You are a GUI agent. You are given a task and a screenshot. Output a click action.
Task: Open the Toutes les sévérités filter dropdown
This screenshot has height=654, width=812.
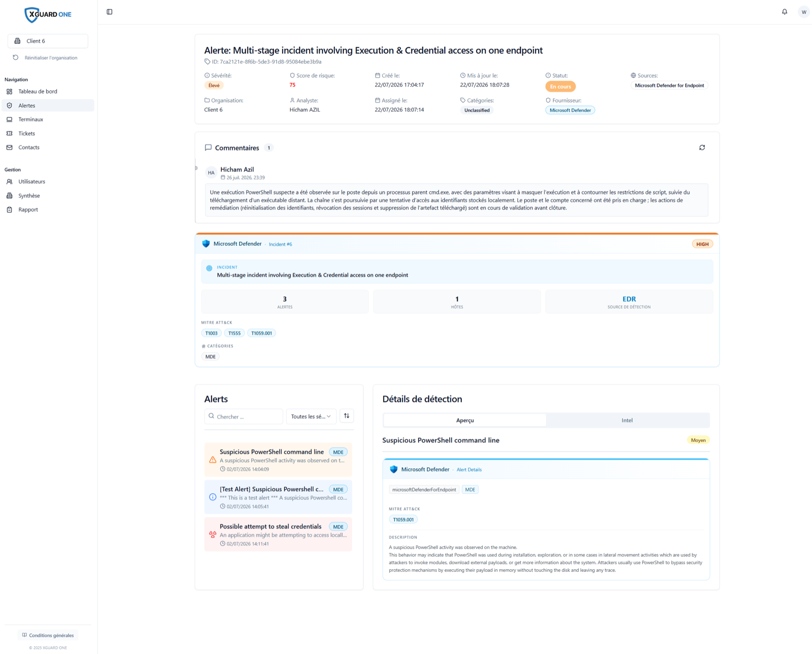311,416
